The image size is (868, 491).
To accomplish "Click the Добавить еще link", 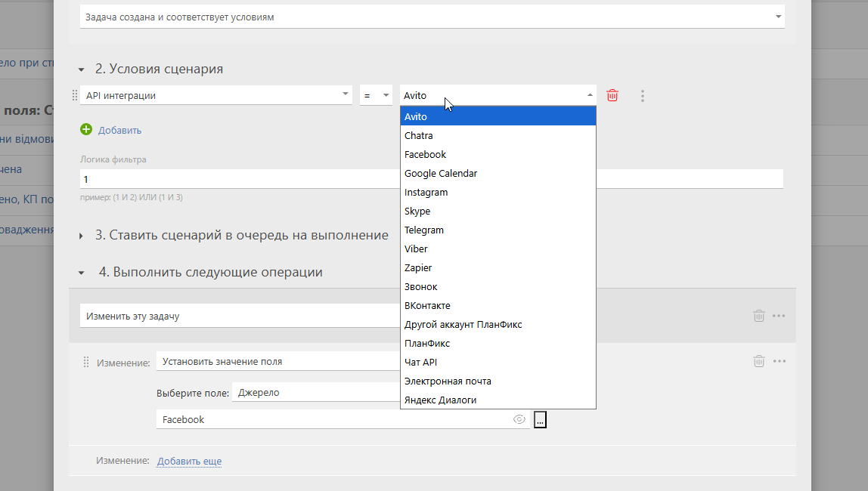I will 189,461.
